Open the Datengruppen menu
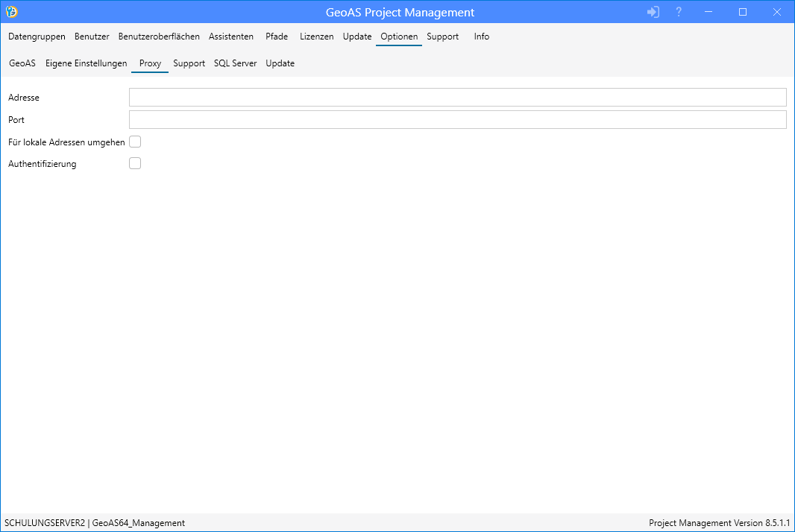 [37, 37]
